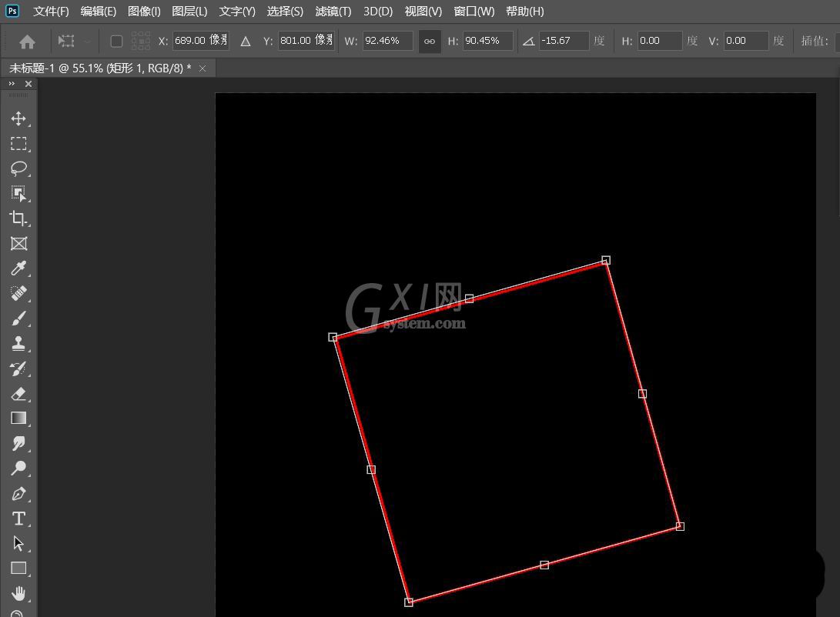Click the left edge middle transform handle
This screenshot has height=617, width=840.
[371, 470]
